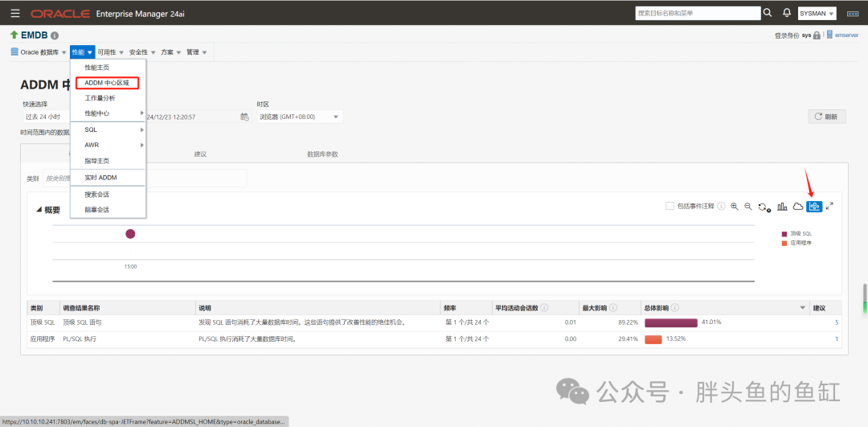Screen dimensions: 868x427
Task: Open the hamburger navigation menu
Action: click(15, 12)
